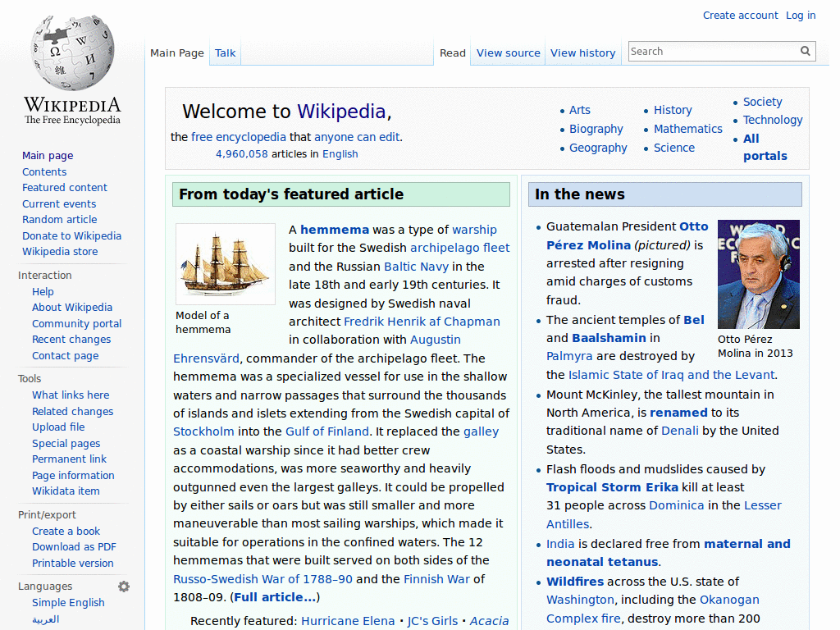Open the Technology portal link

(x=773, y=120)
